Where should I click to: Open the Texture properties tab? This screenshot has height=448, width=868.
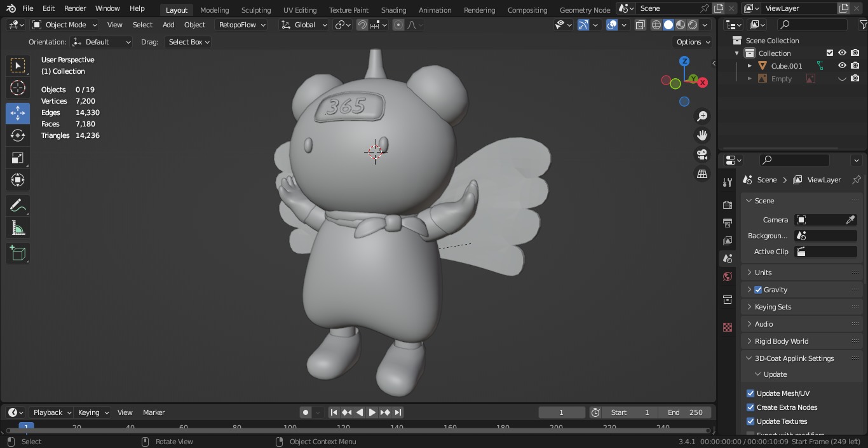click(728, 327)
